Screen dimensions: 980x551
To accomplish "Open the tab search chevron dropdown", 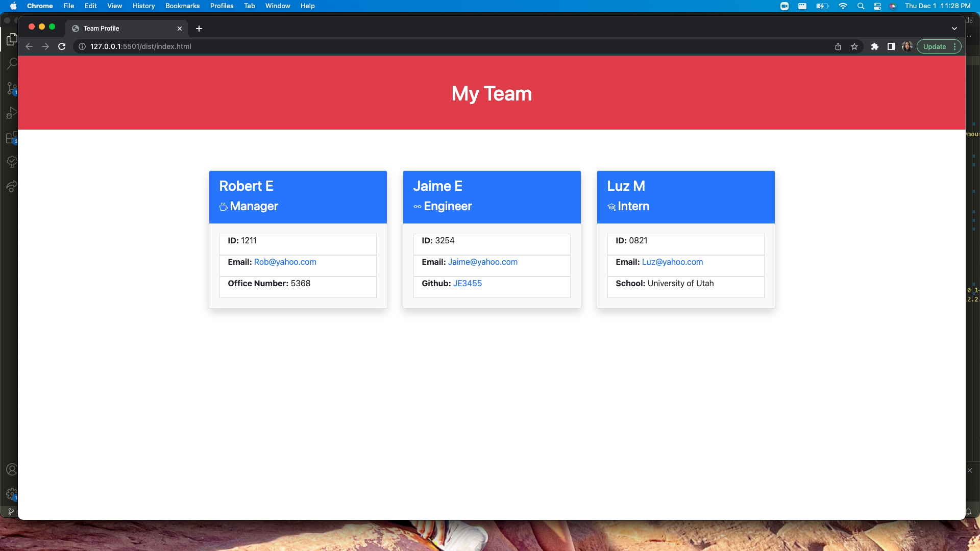I will tap(954, 28).
